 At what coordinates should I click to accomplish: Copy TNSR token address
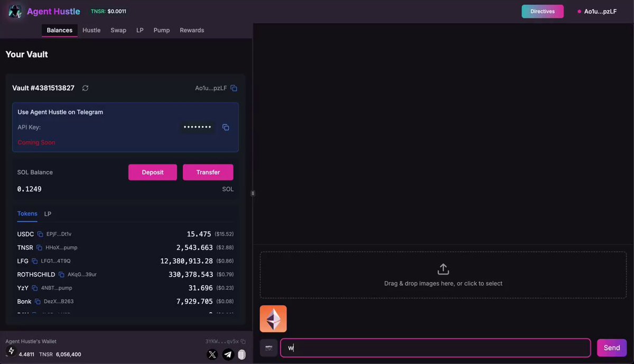click(39, 248)
